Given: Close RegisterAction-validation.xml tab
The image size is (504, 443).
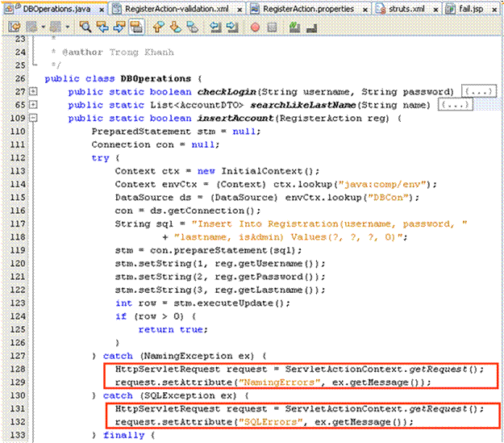Looking at the screenshot, I should [240, 10].
